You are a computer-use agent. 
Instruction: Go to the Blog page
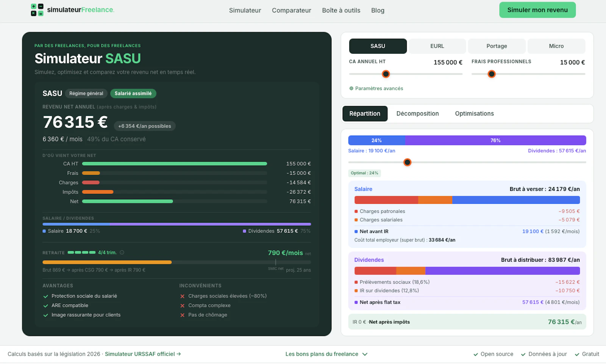point(378,10)
